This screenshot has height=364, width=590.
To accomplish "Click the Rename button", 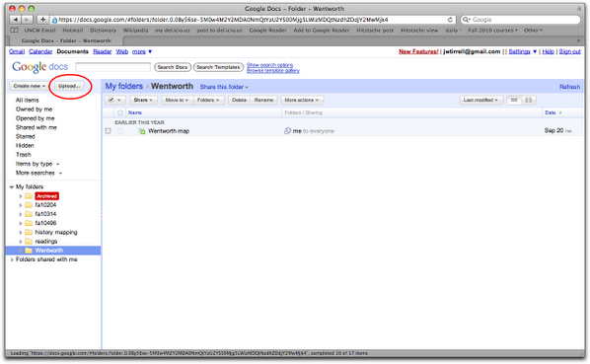I will [x=263, y=100].
